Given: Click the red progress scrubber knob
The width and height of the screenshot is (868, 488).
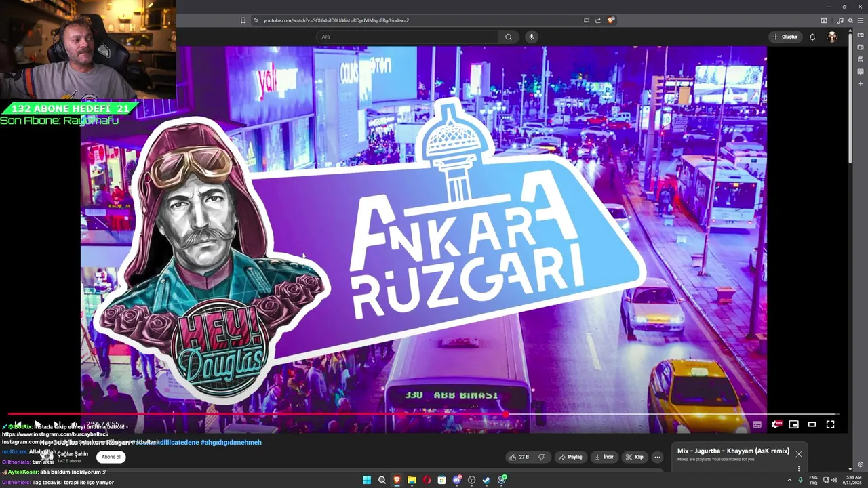Looking at the screenshot, I should point(506,414).
